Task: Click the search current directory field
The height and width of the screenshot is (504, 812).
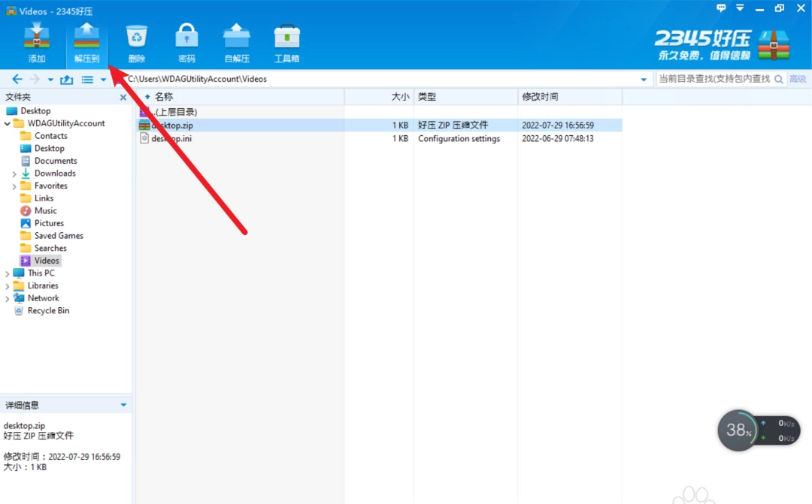Action: coord(715,79)
